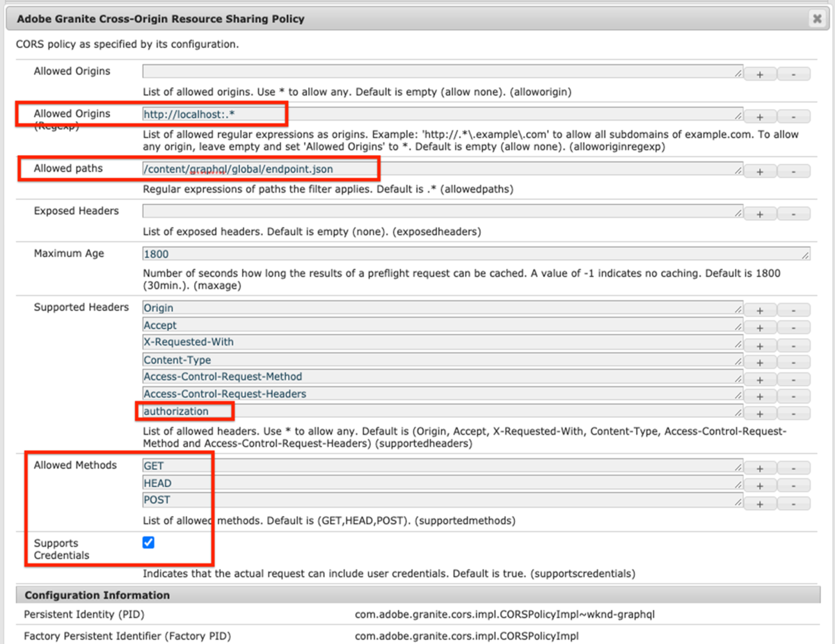Edit the Access-Control-Request-Method field
835x644 pixels.
tap(443, 376)
